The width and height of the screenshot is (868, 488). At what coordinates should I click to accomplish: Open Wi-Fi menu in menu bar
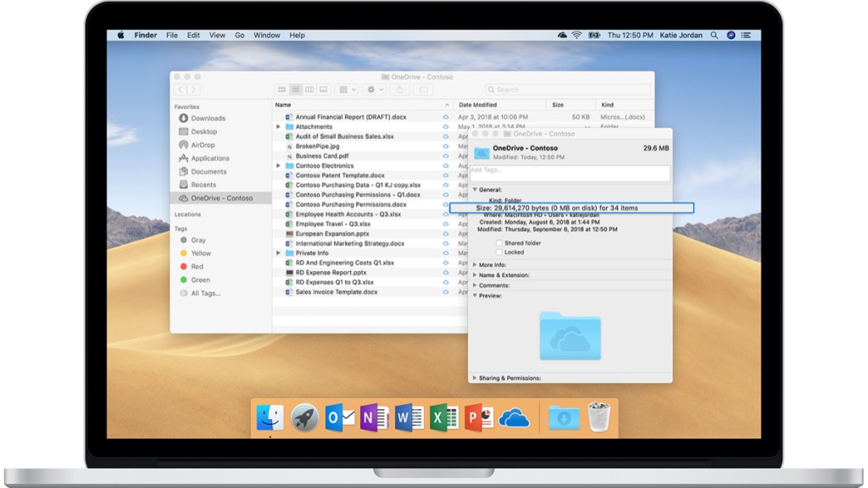tap(576, 35)
